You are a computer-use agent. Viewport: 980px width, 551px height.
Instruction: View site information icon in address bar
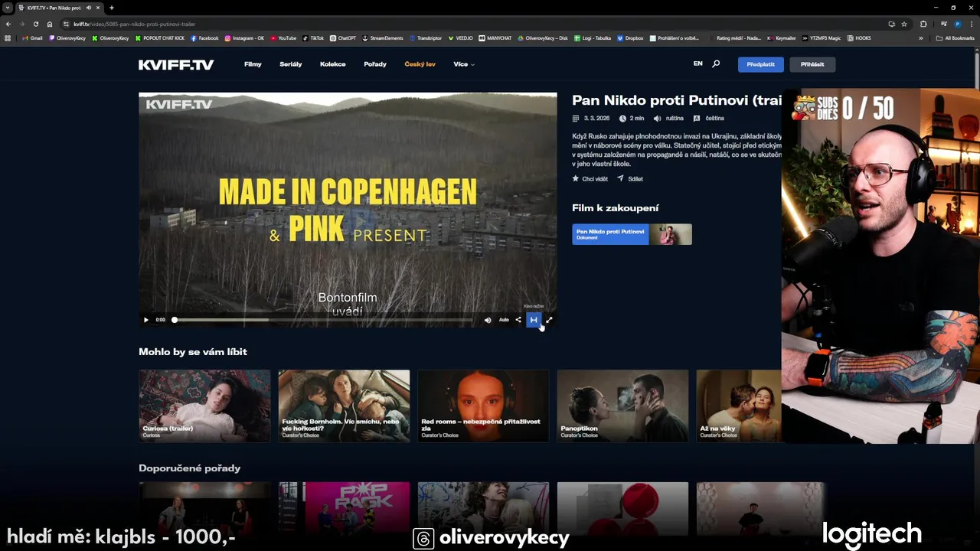click(x=67, y=24)
